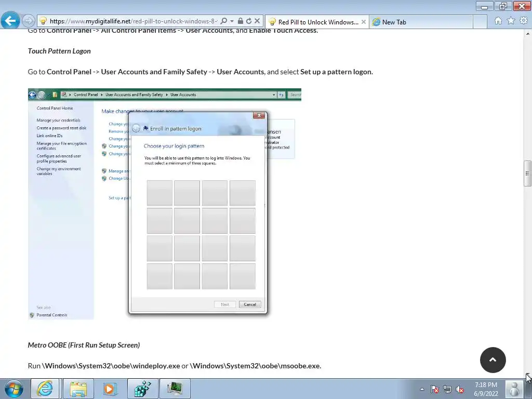
Task: Click the security lock icon
Action: 240,21
